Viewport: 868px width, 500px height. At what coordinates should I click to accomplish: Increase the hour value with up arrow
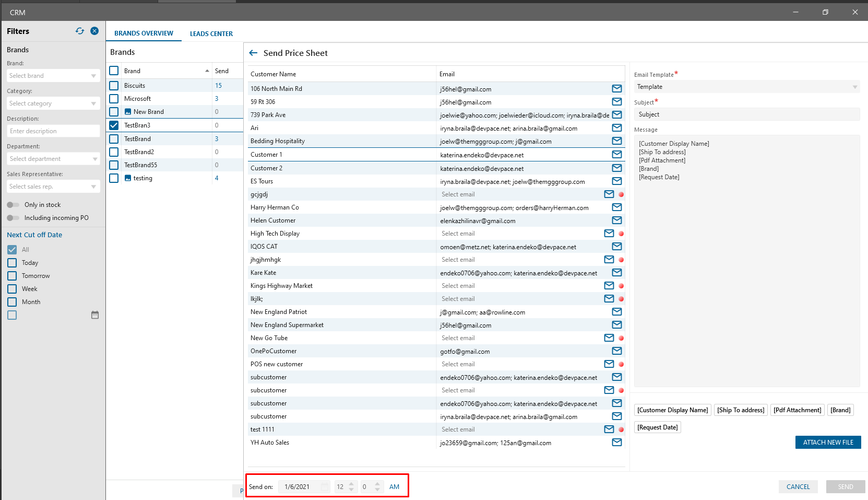tap(352, 484)
